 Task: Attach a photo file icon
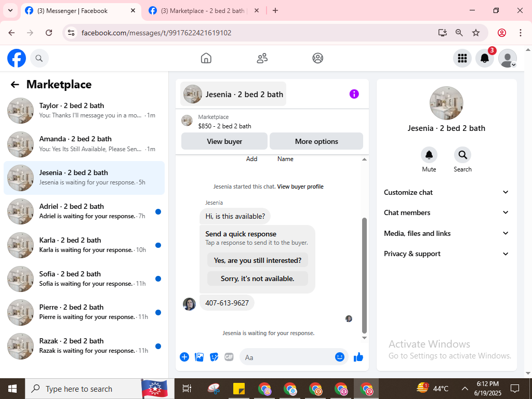[199, 357]
